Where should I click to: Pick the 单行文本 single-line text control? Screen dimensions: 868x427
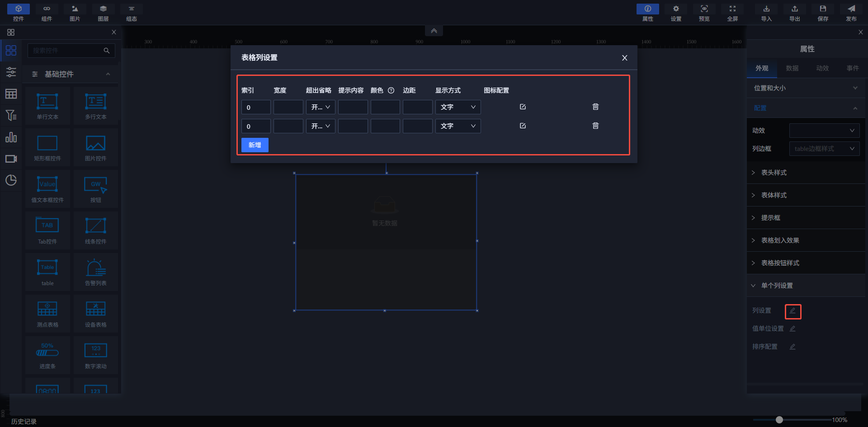47,106
